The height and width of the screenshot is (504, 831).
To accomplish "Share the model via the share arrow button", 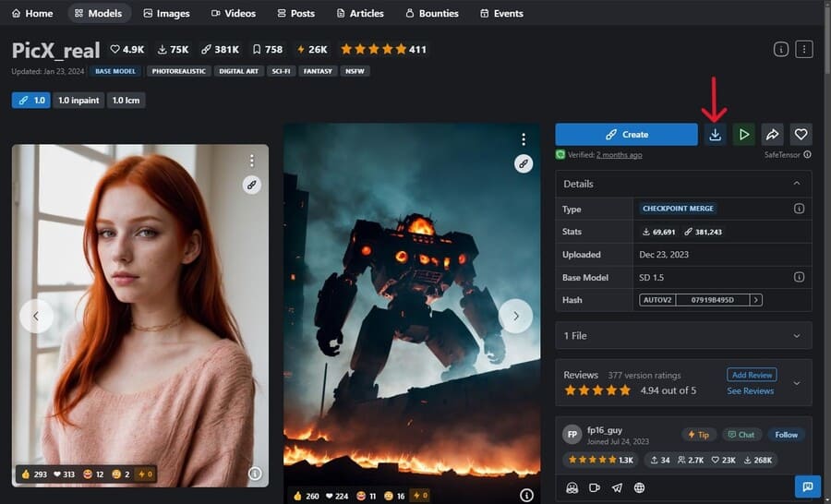I will point(772,135).
